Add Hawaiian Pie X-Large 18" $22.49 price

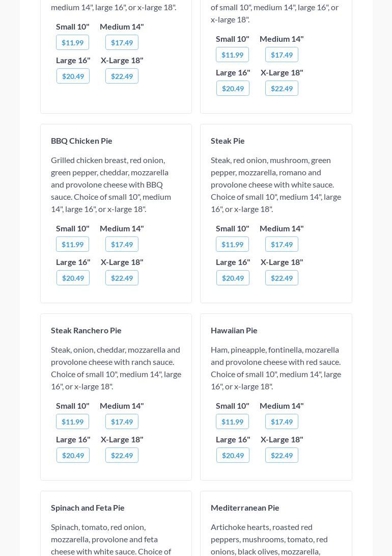[282, 455]
